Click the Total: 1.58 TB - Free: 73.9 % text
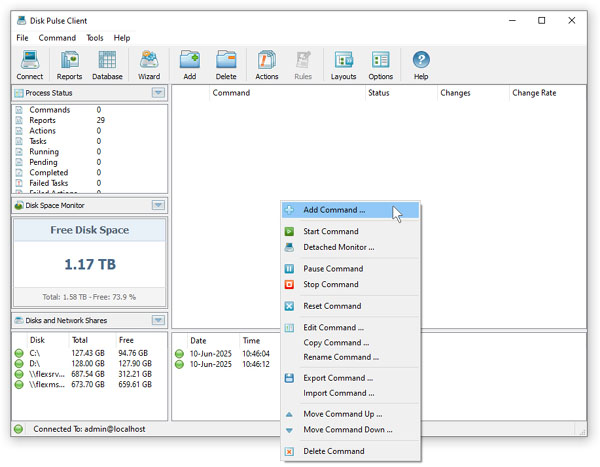 coord(89,297)
